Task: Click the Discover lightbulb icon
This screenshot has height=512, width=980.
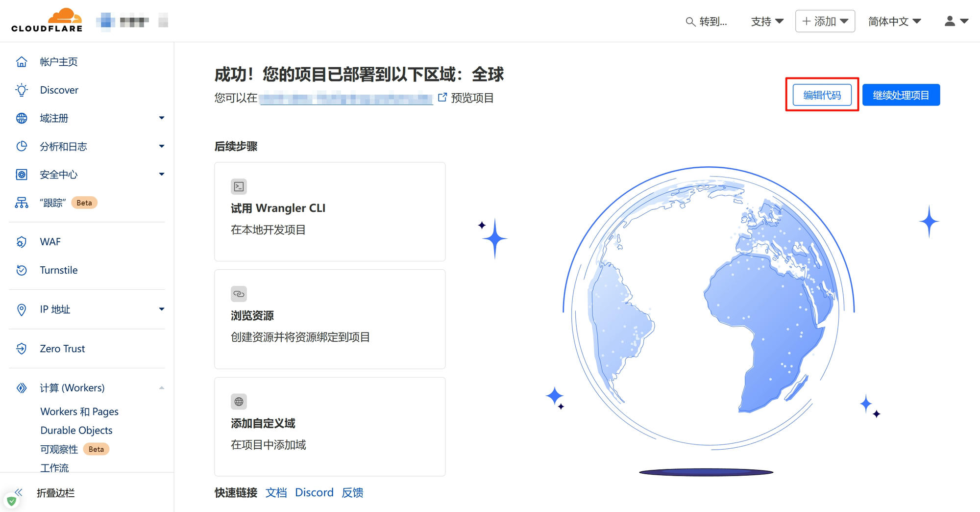Action: click(22, 90)
